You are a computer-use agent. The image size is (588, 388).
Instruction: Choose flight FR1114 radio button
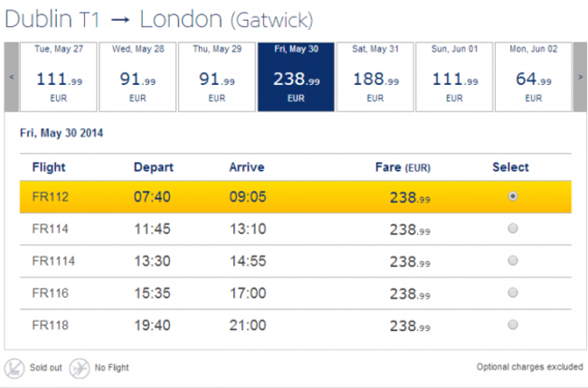point(513,260)
